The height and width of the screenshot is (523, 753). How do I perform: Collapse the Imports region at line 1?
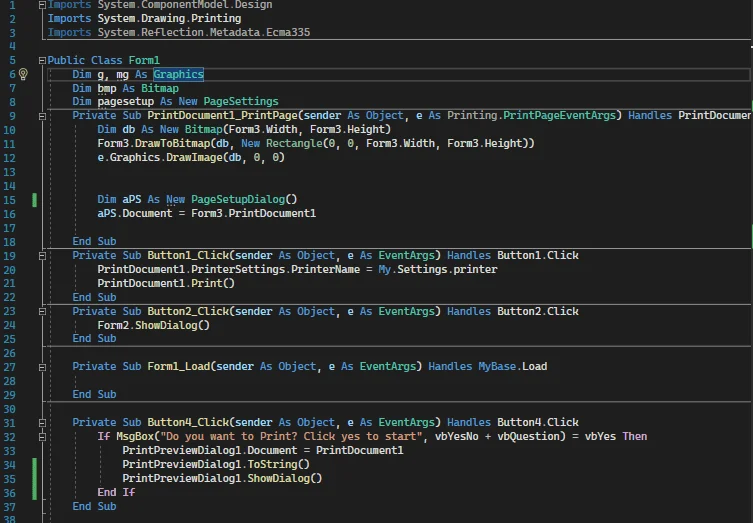coord(42,5)
